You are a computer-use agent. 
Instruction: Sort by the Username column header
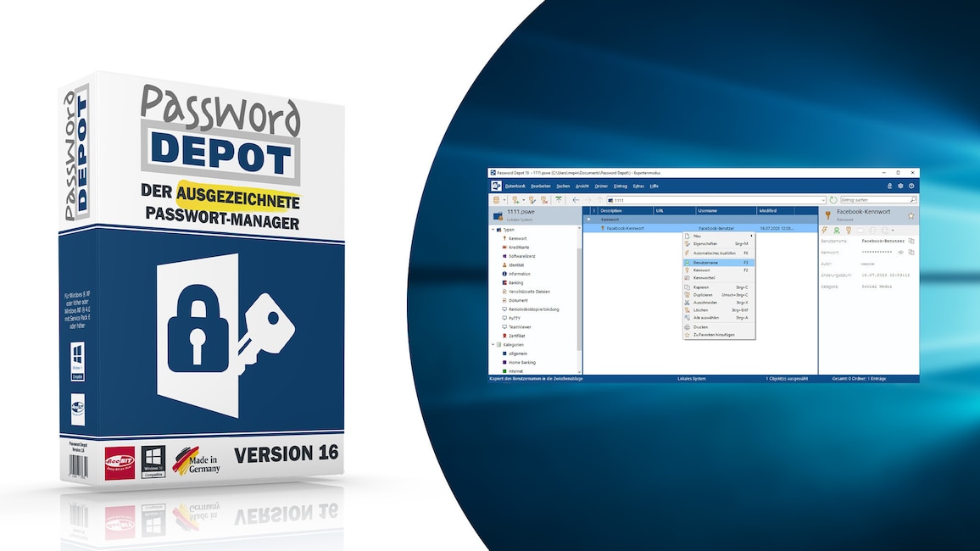(x=726, y=210)
